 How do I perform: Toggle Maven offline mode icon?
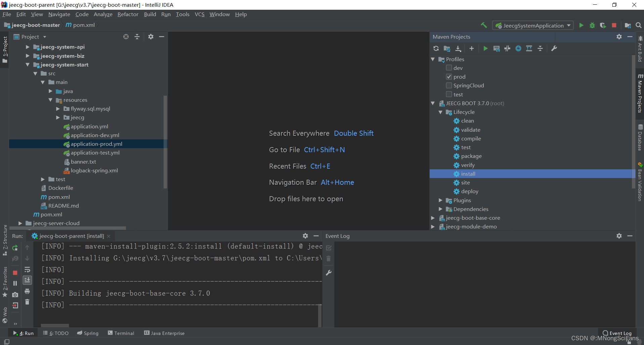(x=507, y=48)
